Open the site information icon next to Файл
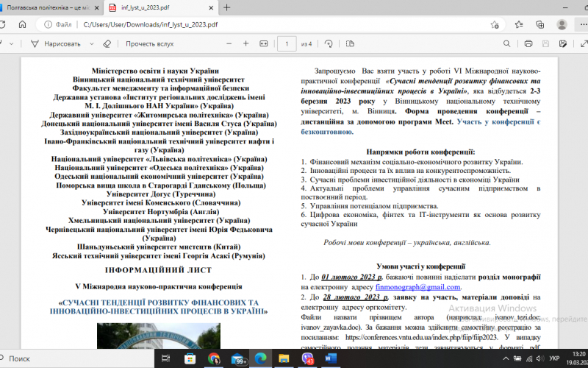This screenshot has width=588, height=368. [48, 25]
